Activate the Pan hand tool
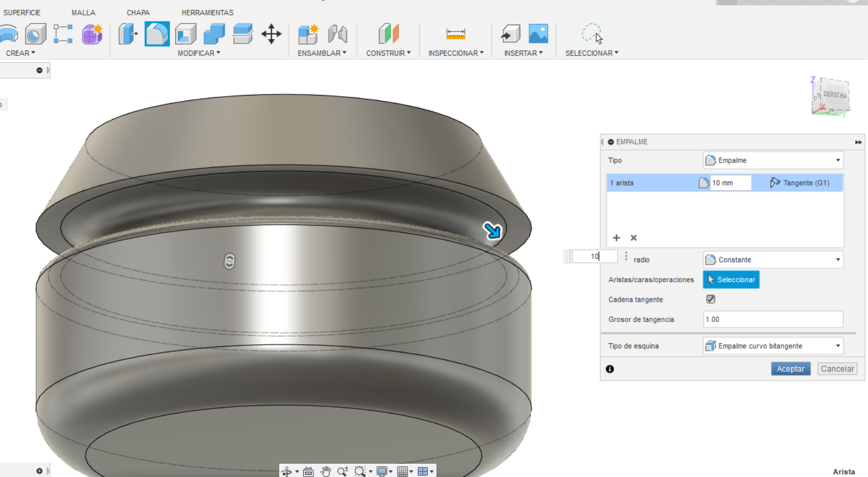Screen dimensions: 868x477 pyautogui.click(x=325, y=471)
